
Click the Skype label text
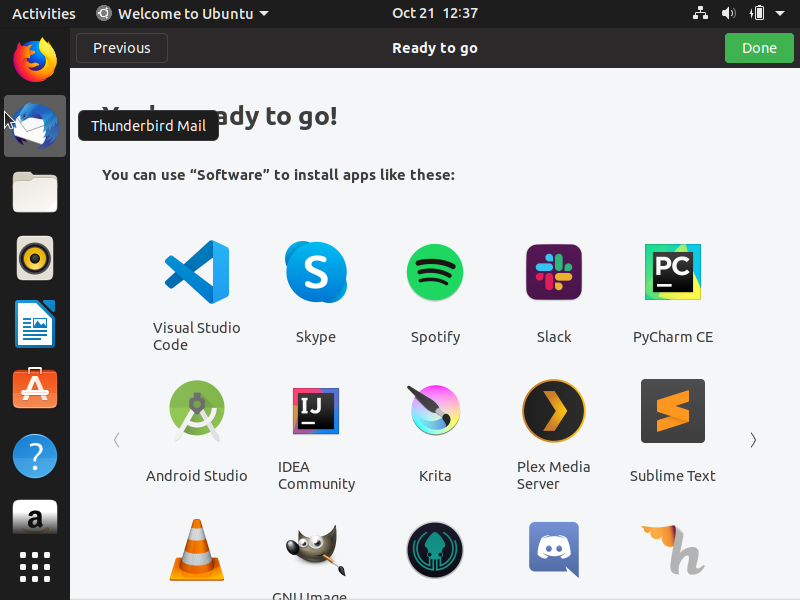[x=316, y=337]
